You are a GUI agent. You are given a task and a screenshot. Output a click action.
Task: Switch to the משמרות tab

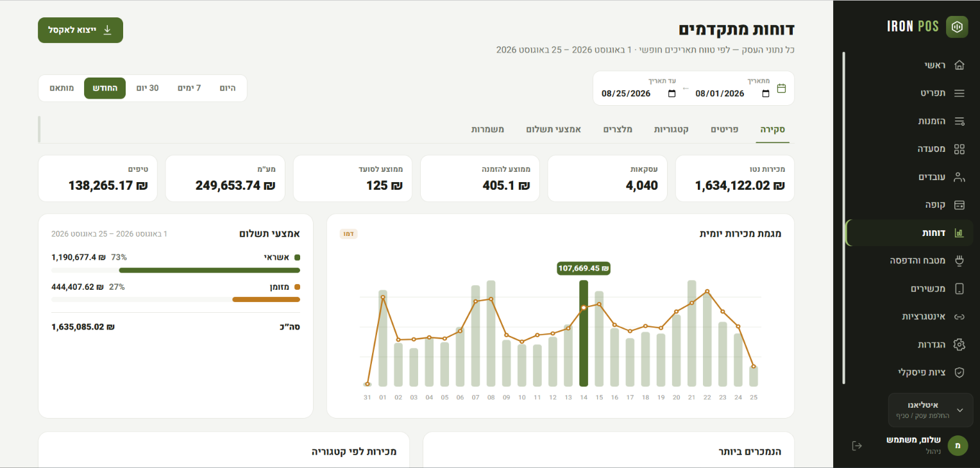tap(488, 130)
